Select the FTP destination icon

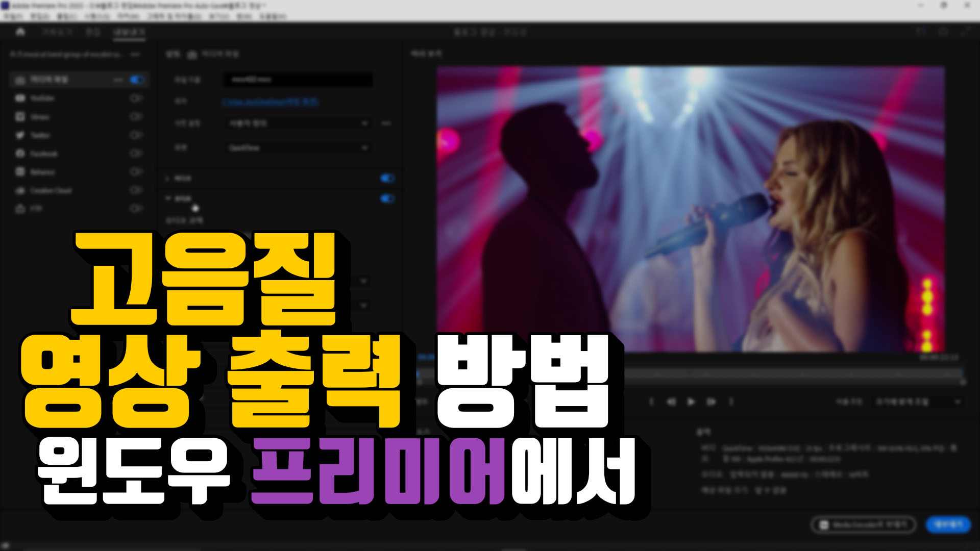pos(20,209)
